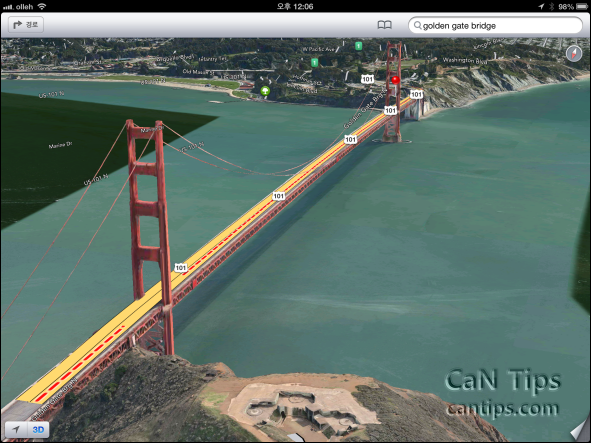591x443 pixels.
Task: Select the red location pin
Action: pyautogui.click(x=395, y=80)
